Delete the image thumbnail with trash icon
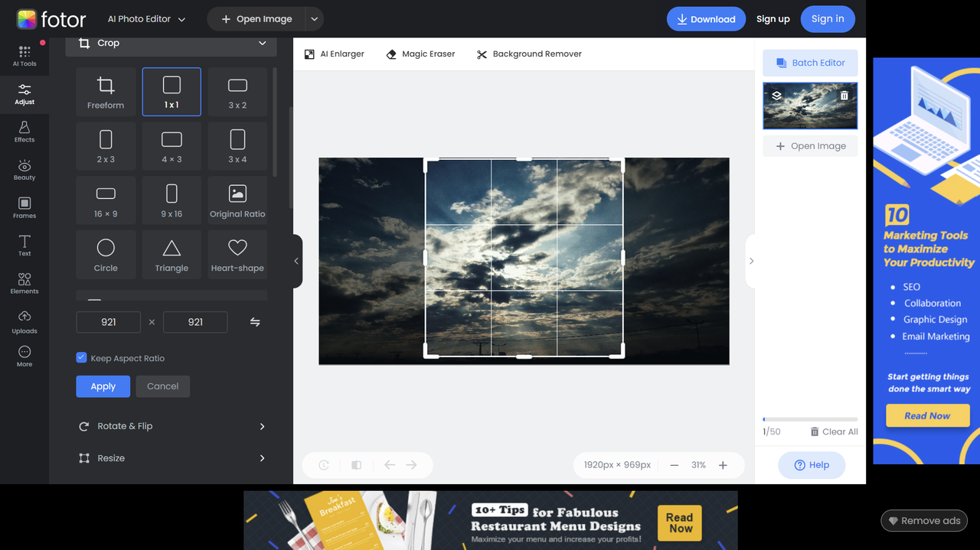 click(x=844, y=96)
